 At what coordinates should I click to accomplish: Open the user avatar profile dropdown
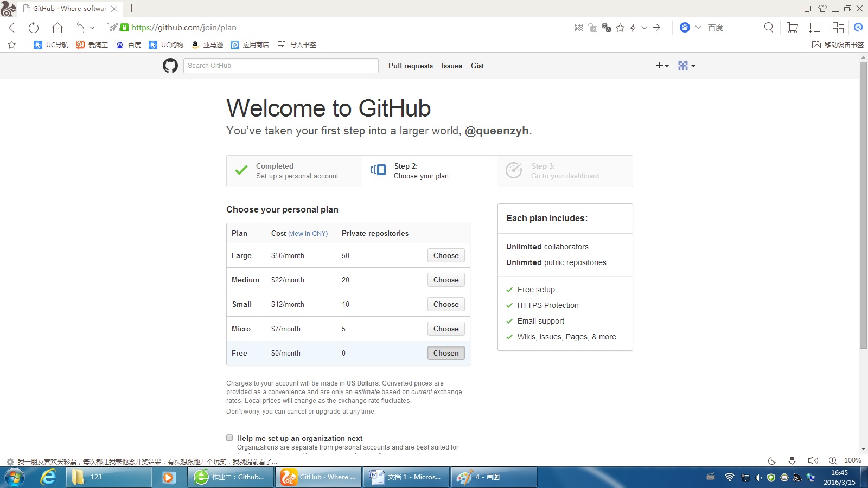click(x=686, y=66)
